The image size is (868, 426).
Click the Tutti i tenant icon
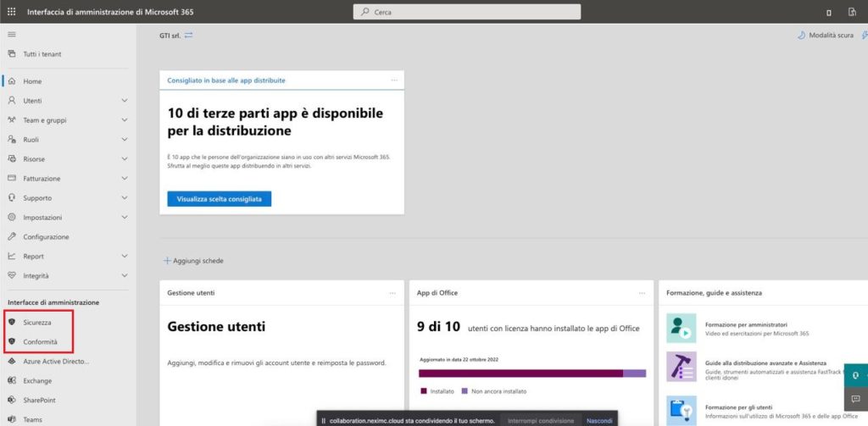[x=12, y=53]
